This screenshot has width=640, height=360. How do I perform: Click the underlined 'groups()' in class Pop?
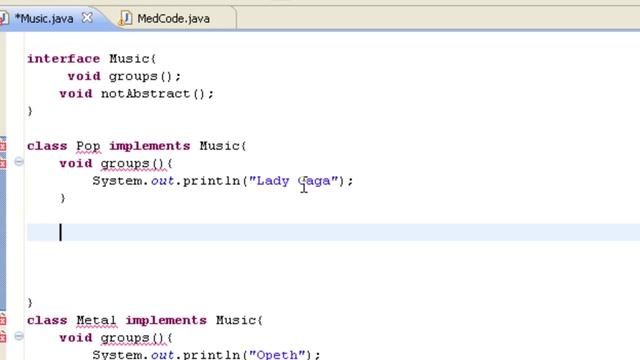[132, 164]
